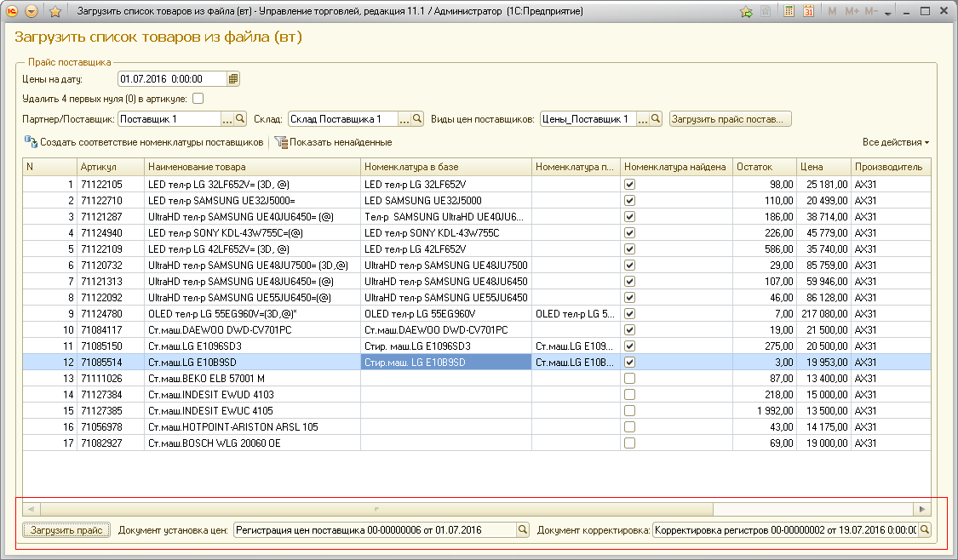Screen dimensions: 958x560
Task: Click the M memory button in the title bar
Action: [832, 11]
